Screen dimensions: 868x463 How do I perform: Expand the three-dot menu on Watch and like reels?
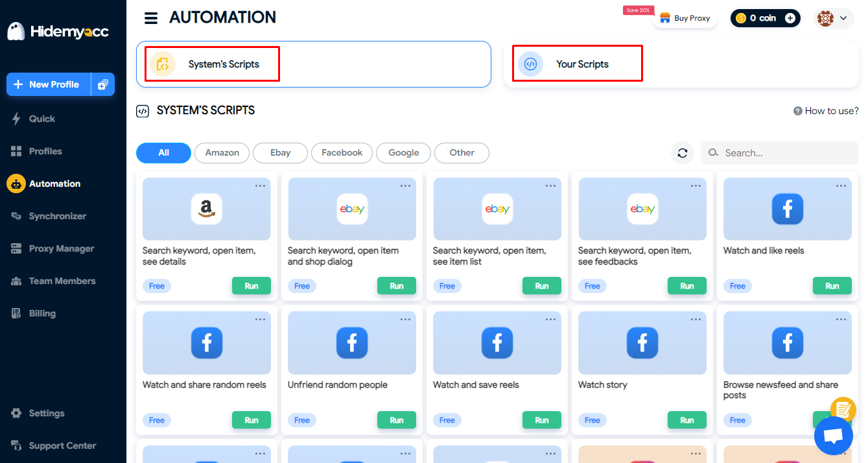[841, 185]
